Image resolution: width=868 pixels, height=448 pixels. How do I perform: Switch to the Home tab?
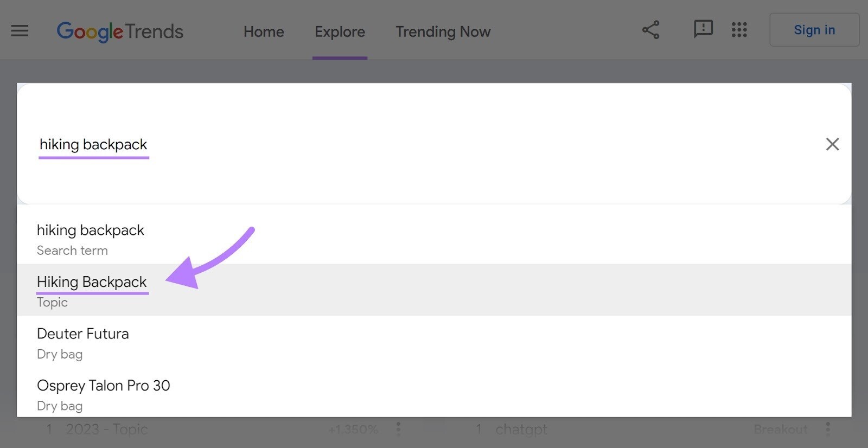[263, 31]
